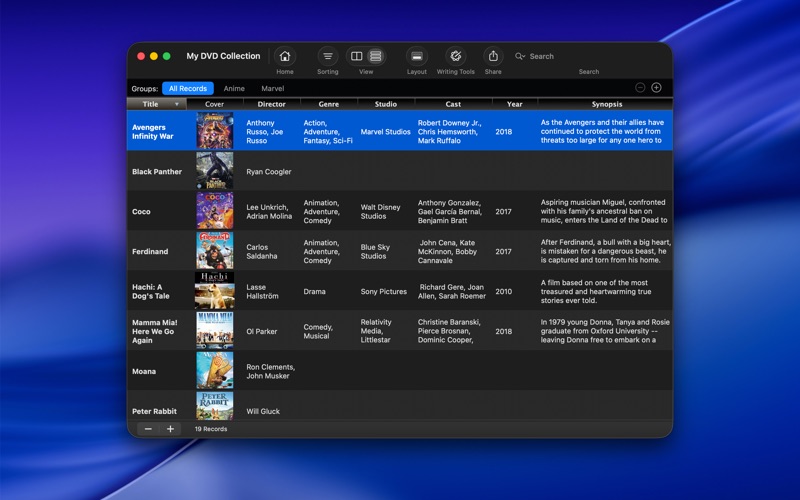
Task: Open the Sorting options icon
Action: [328, 56]
